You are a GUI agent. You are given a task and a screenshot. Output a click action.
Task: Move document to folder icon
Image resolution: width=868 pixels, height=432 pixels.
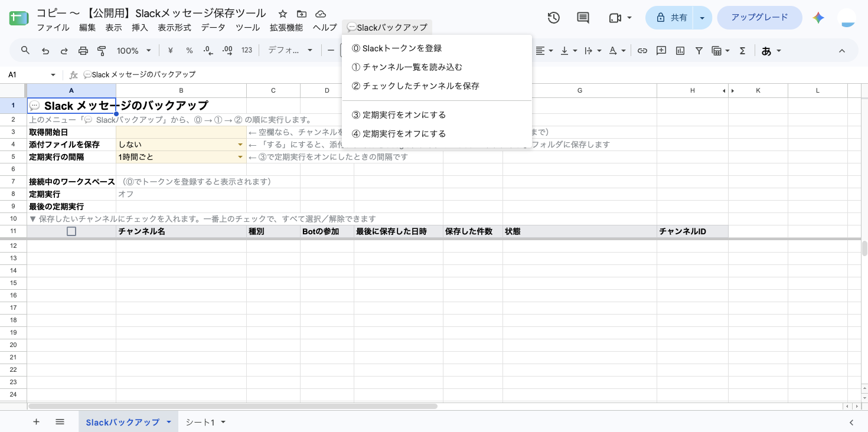tap(302, 14)
